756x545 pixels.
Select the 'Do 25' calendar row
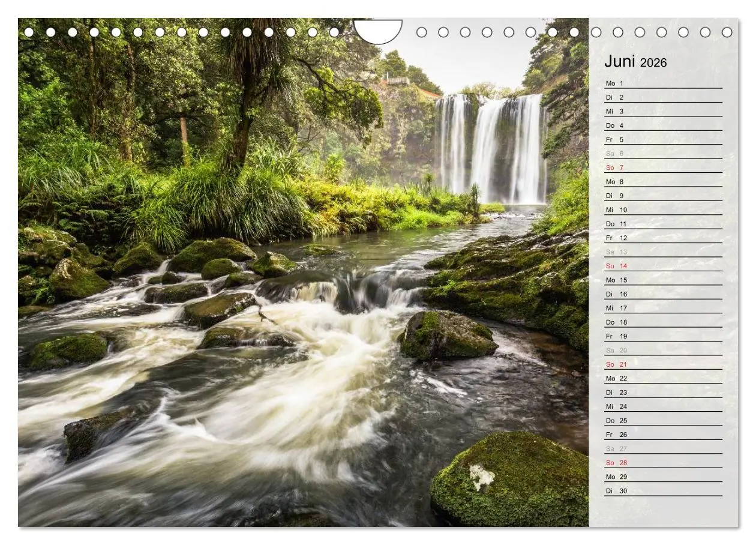(663, 420)
